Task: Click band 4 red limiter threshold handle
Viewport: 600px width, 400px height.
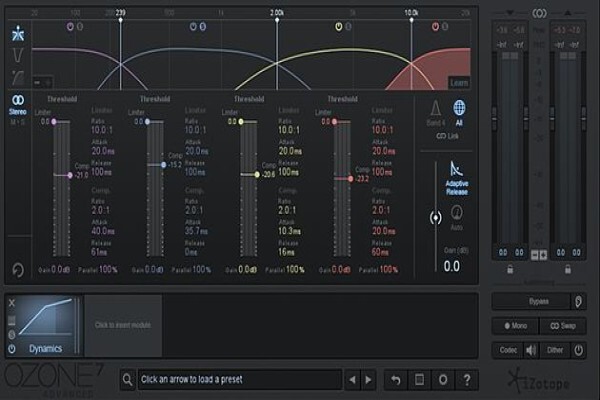Action: 334,122
